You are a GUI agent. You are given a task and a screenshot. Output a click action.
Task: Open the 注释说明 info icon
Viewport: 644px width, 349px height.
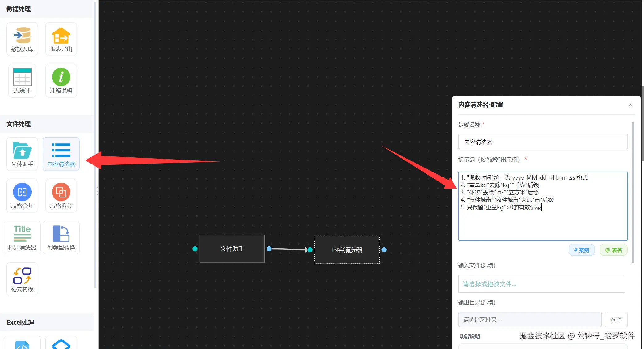[61, 81]
